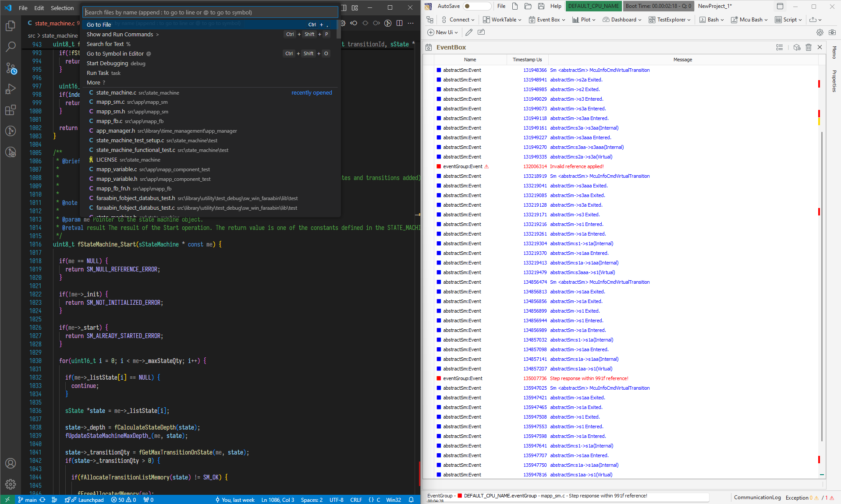Screen dimensions: 841x504
Task: Open the Explorer view in VS Code
Action: pyautogui.click(x=11, y=26)
